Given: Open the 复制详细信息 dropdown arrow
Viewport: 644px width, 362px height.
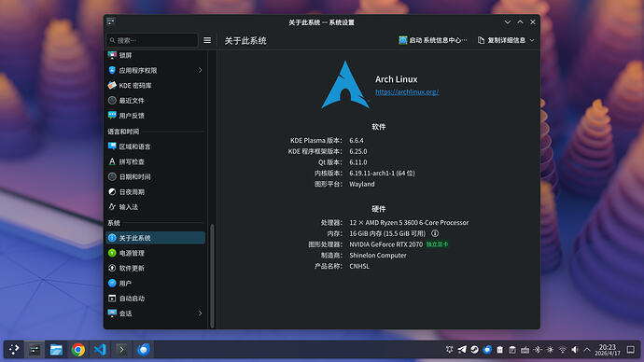Looking at the screenshot, I should tap(532, 40).
